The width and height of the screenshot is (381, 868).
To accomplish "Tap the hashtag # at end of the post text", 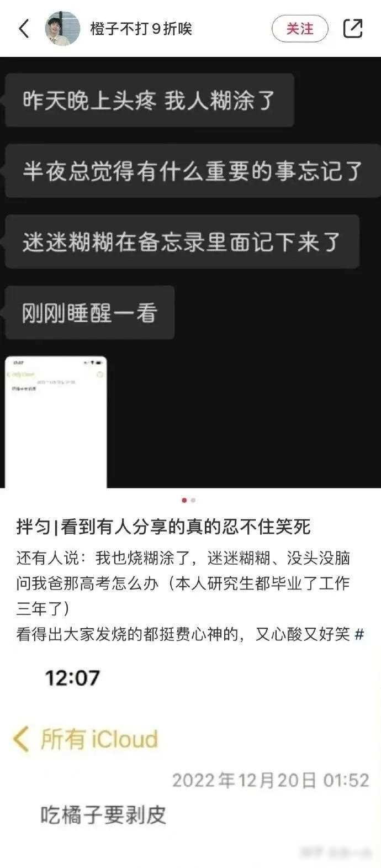I will (359, 634).
